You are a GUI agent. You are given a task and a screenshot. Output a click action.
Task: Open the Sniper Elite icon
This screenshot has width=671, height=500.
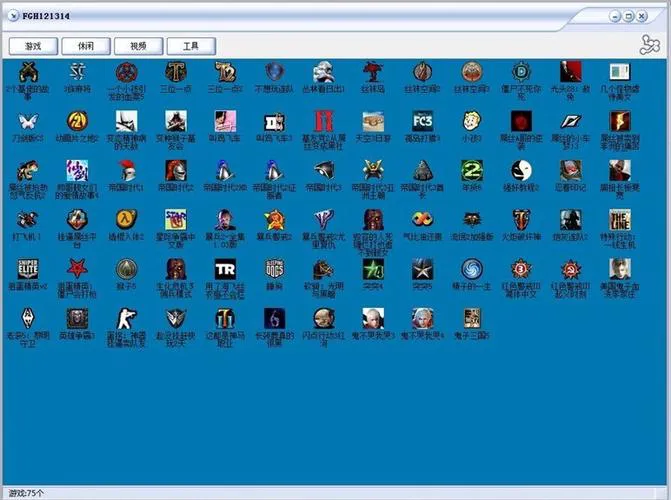coord(28,269)
